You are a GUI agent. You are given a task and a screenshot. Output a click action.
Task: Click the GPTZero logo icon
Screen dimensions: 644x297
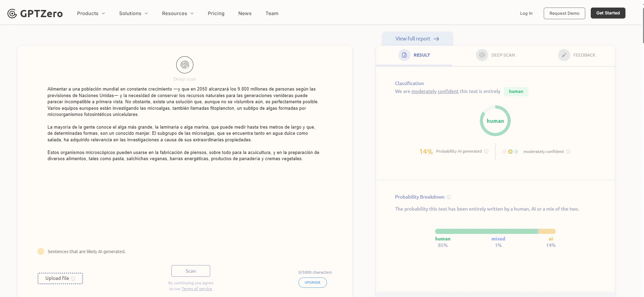pos(12,14)
